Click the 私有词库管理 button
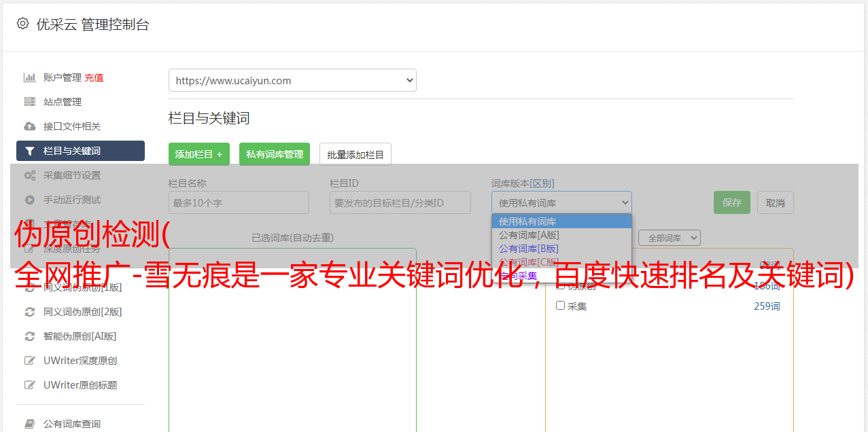868x432 pixels. (275, 154)
